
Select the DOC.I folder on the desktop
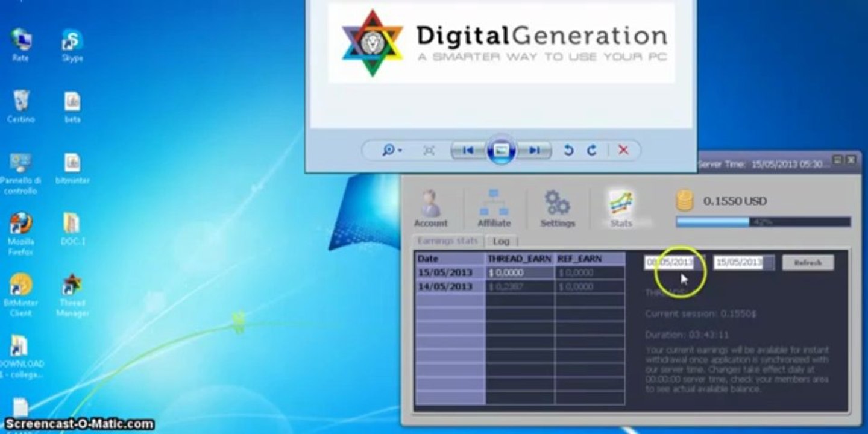[x=72, y=229]
